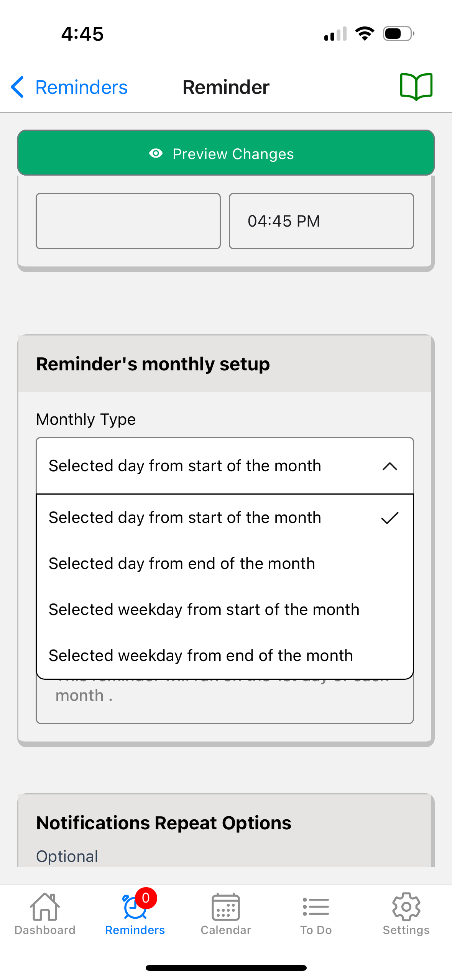The height and width of the screenshot is (980, 452).
Task: Tap the eye icon in Preview Changes
Action: (x=156, y=153)
